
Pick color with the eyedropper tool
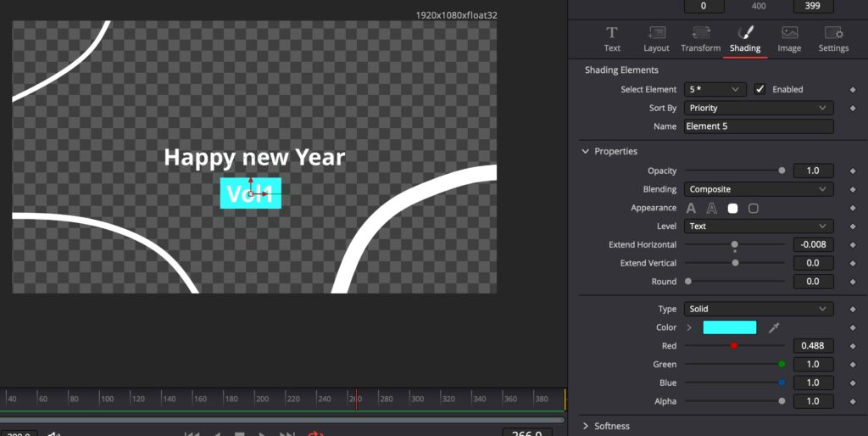(x=774, y=328)
